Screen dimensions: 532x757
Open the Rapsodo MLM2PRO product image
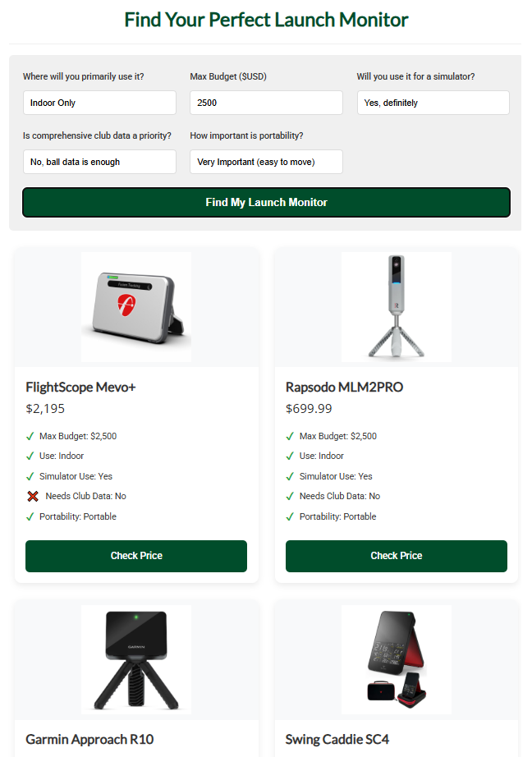point(397,307)
